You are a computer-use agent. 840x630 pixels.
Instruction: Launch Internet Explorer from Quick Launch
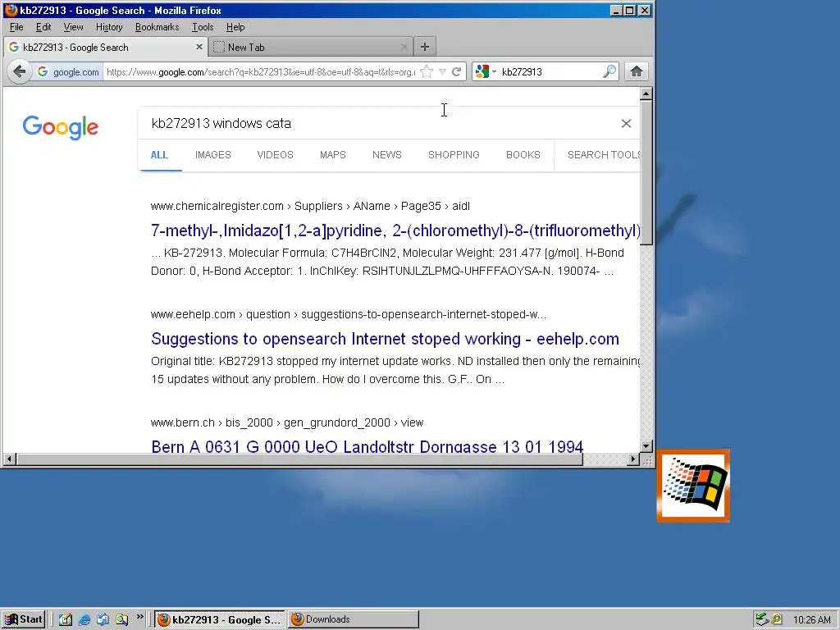(x=84, y=620)
